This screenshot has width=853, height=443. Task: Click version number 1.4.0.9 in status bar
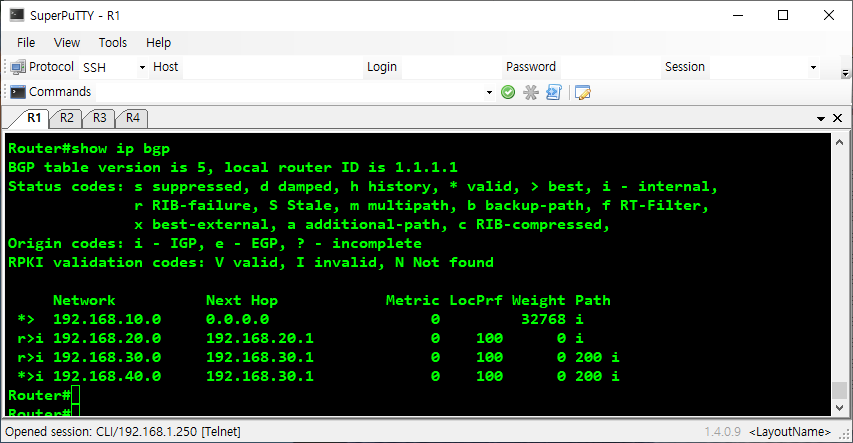coord(722,432)
